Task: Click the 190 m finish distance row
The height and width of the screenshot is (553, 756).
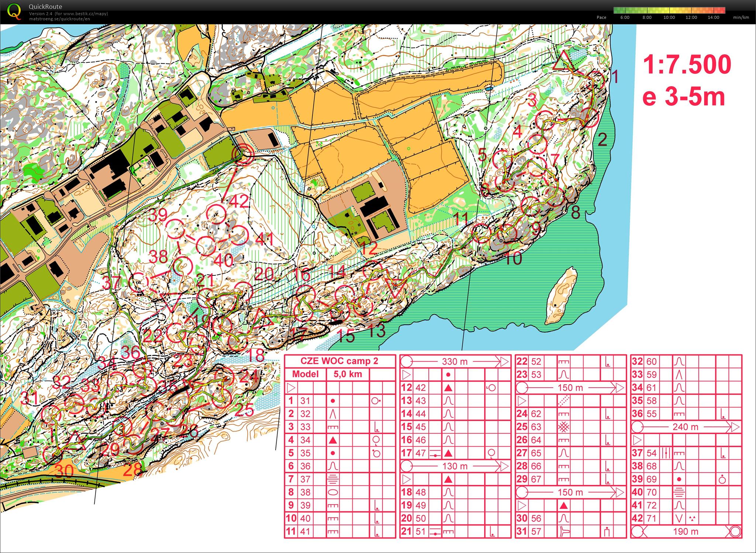Action: [x=686, y=532]
